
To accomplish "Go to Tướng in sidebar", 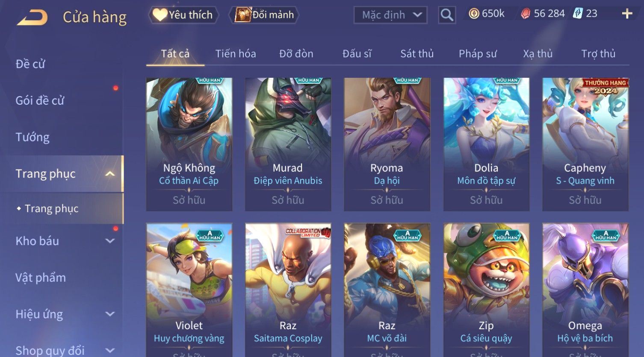I will (32, 137).
